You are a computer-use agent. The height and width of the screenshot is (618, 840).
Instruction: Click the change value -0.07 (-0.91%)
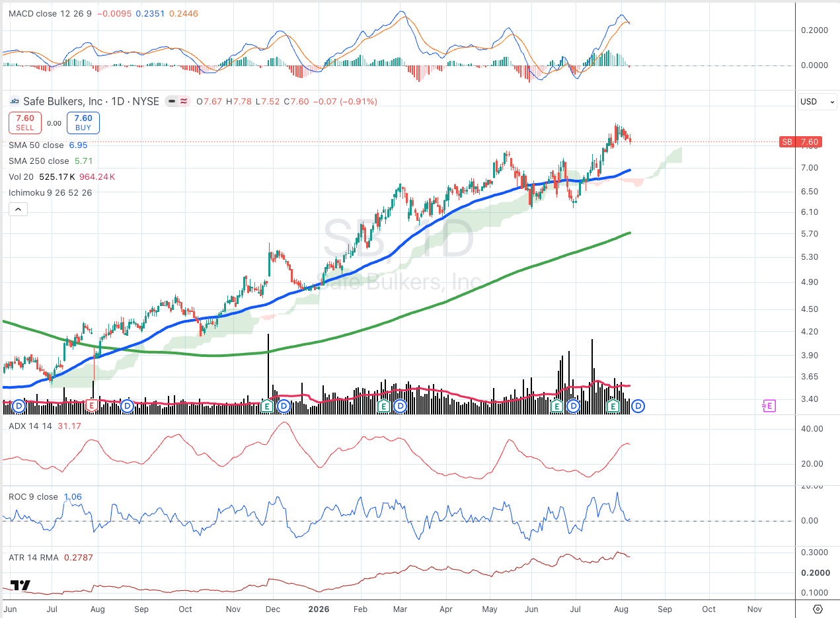click(344, 101)
